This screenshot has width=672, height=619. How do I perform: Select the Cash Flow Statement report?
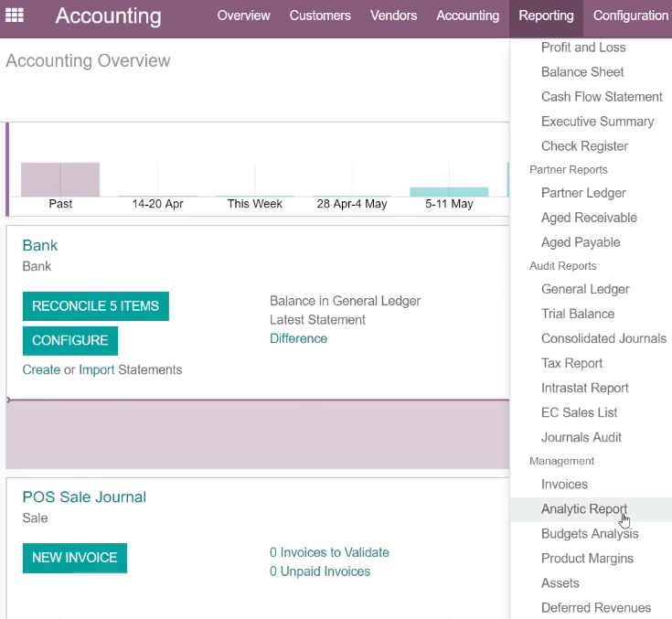(602, 97)
